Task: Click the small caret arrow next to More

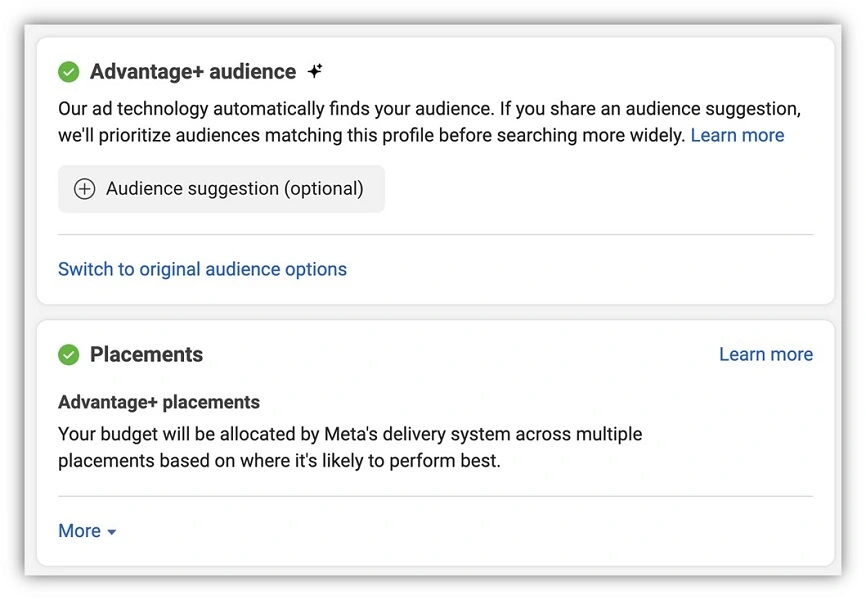Action: pyautogui.click(x=112, y=532)
